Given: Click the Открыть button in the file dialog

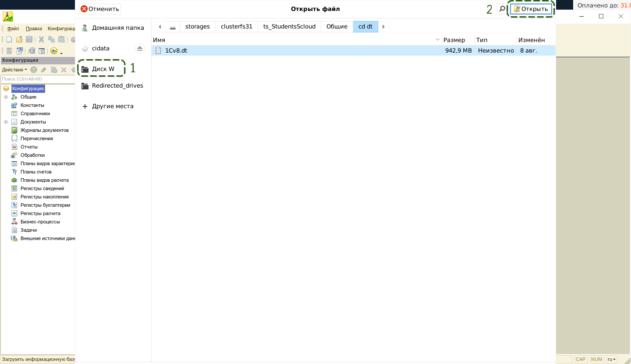Looking at the screenshot, I should point(531,9).
